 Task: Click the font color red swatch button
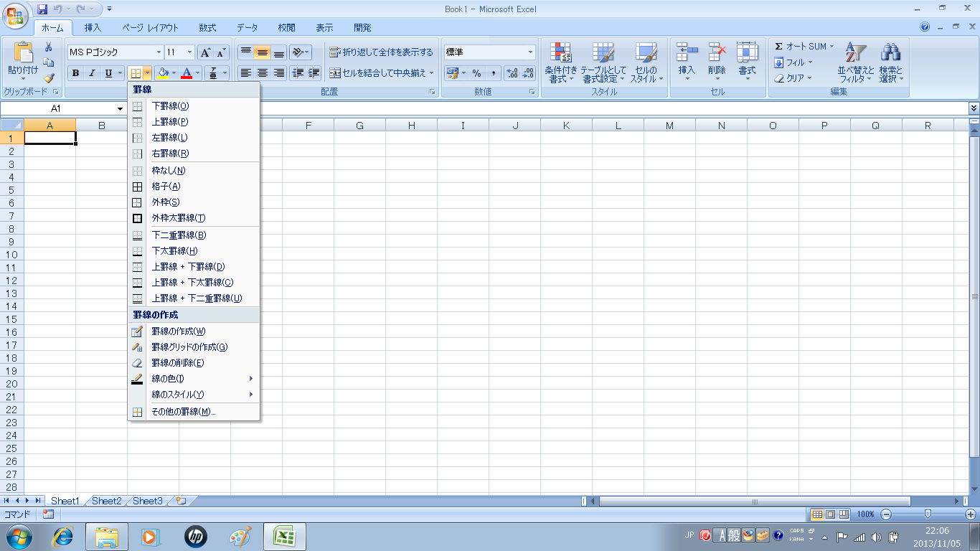pyautogui.click(x=187, y=73)
